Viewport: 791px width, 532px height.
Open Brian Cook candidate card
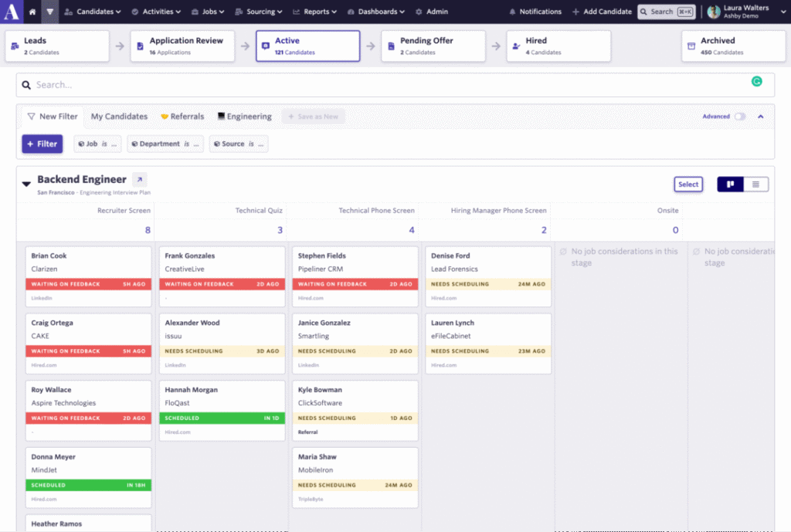(x=88, y=276)
